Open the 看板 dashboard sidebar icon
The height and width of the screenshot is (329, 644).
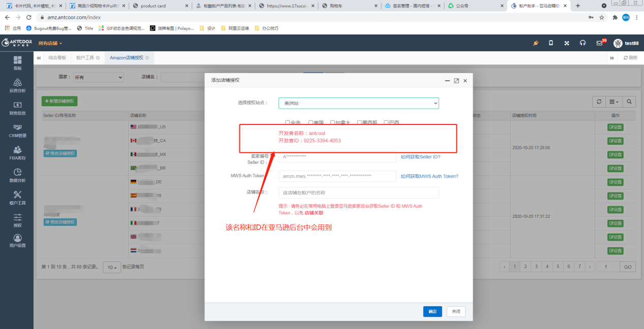point(17,63)
